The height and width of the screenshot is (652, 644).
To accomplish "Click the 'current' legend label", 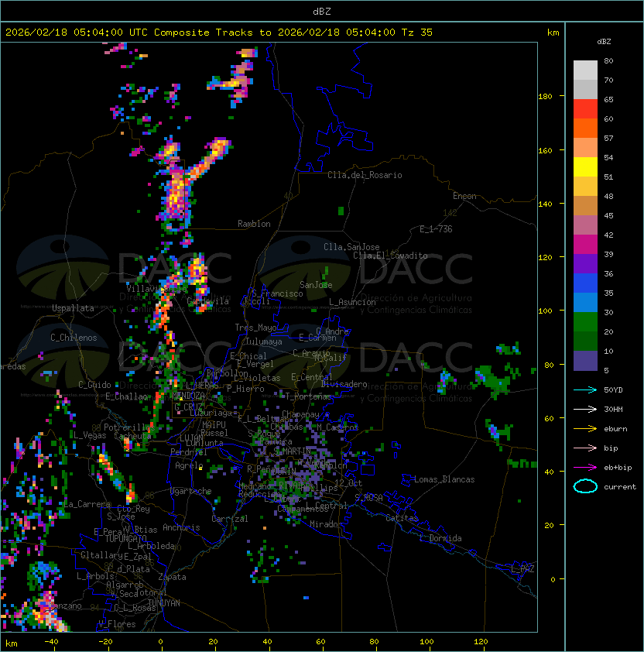I will pyautogui.click(x=620, y=487).
